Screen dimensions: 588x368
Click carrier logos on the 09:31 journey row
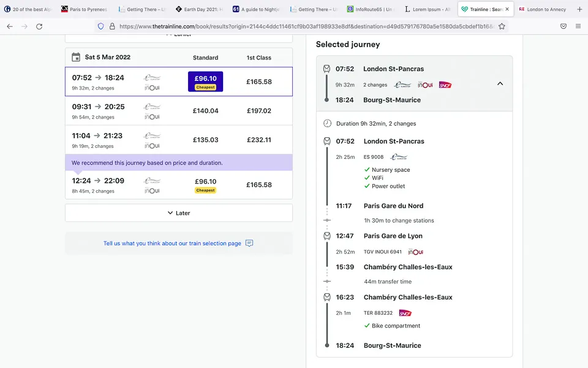(152, 112)
